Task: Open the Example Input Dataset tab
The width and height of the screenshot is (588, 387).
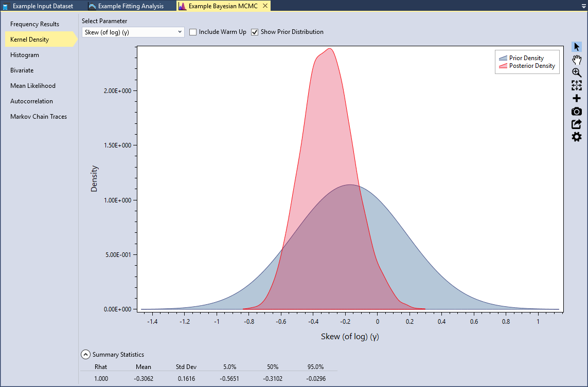Action: tap(44, 6)
